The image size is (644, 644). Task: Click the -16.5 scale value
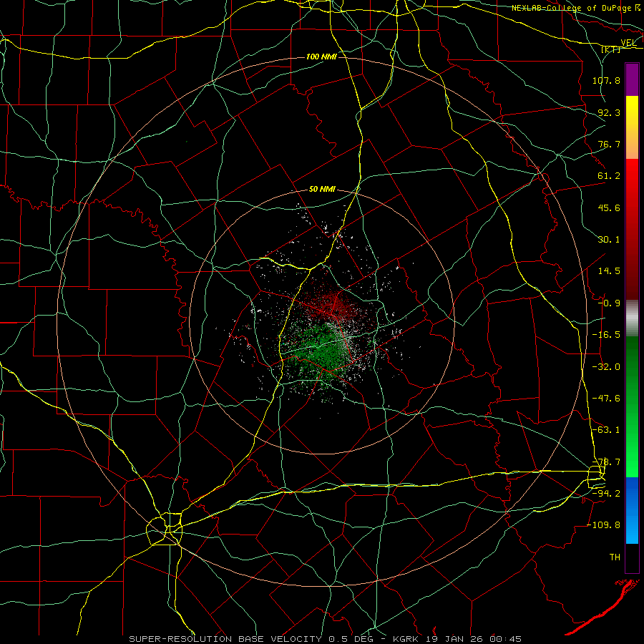pyautogui.click(x=606, y=335)
